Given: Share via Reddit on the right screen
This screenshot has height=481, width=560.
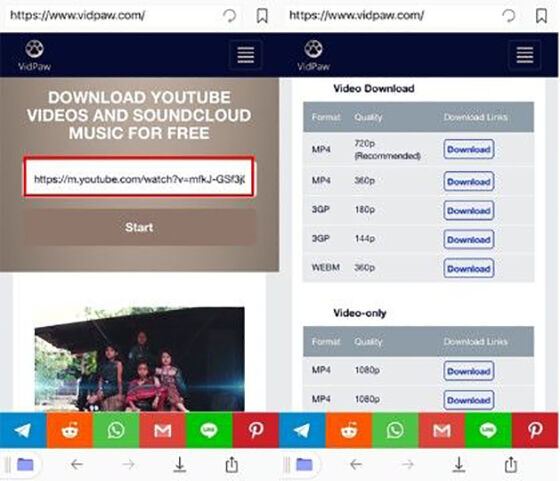Looking at the screenshot, I should (x=349, y=430).
